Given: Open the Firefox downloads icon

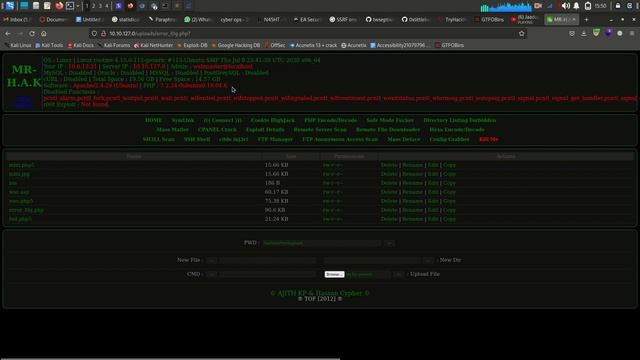Looking at the screenshot, I should pos(584,33).
